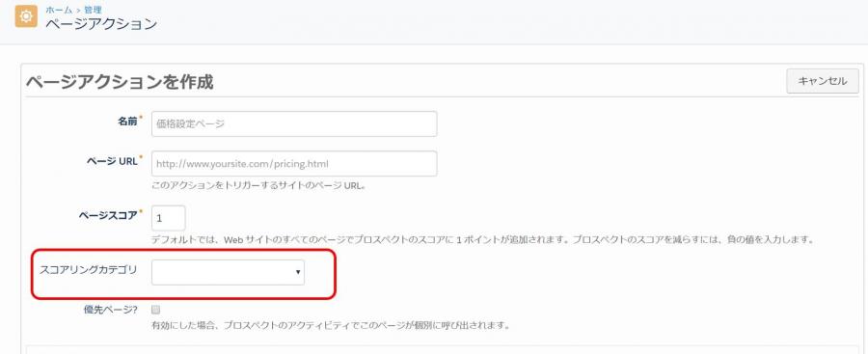Open the 管理 breadcrumb link

pos(93,10)
